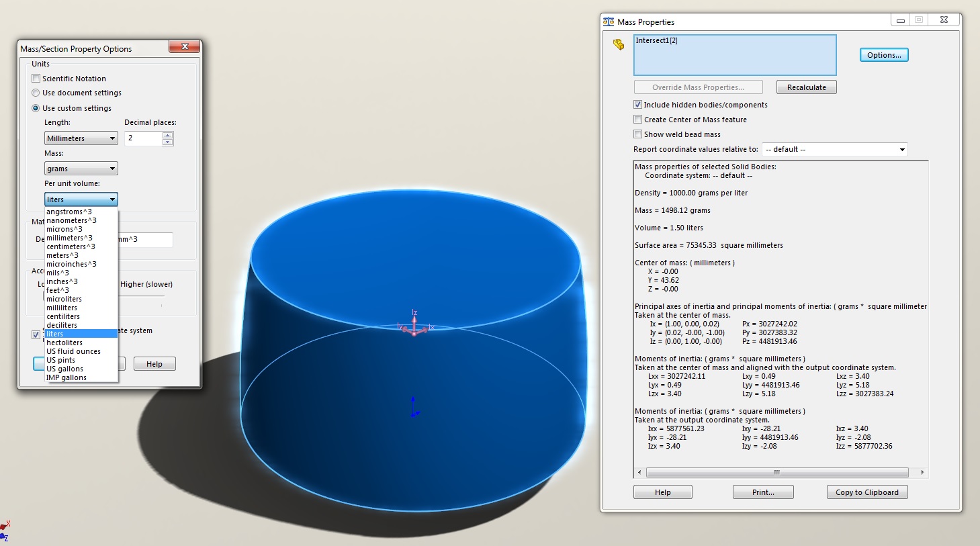The width and height of the screenshot is (980, 546).
Task: Enable Show weld bead mass
Action: (x=637, y=134)
